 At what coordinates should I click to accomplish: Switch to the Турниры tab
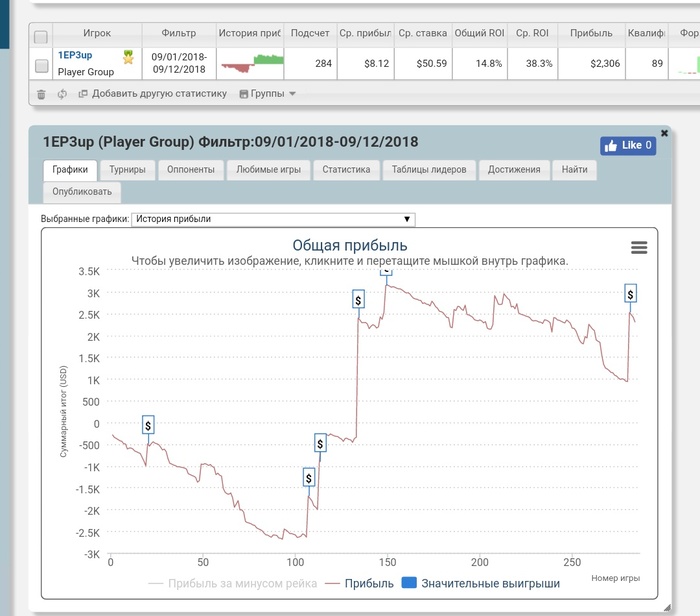click(x=128, y=170)
